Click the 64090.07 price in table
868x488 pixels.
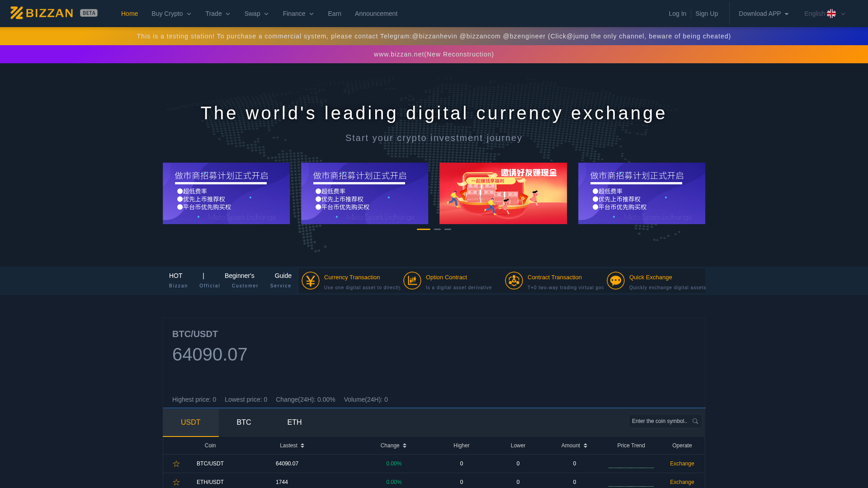click(287, 464)
